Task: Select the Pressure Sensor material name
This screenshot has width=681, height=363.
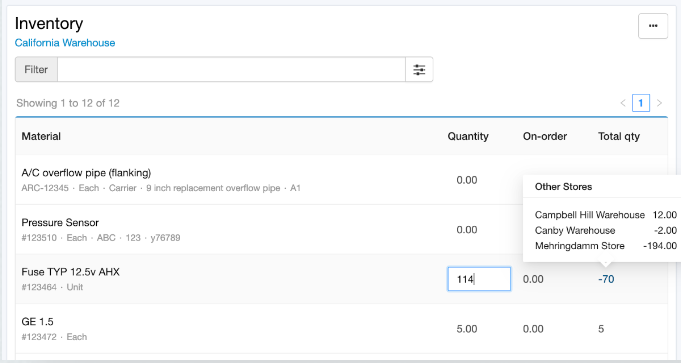Action: point(60,223)
